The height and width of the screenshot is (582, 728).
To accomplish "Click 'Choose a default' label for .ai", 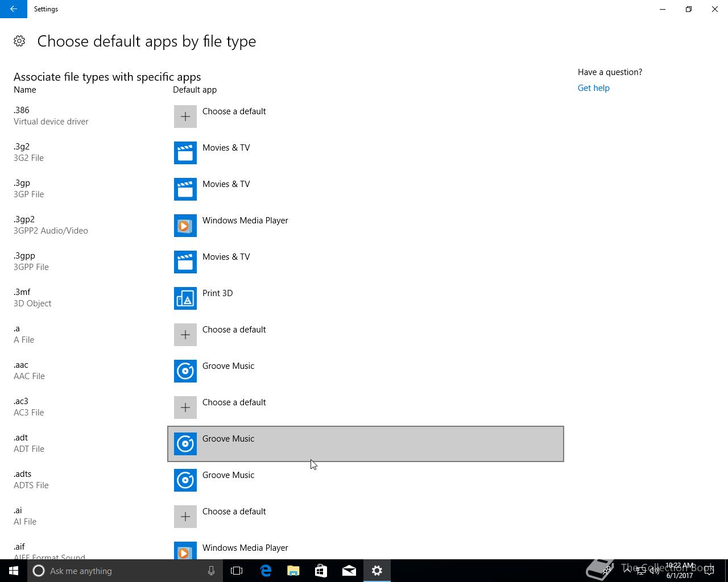I will click(x=234, y=512).
